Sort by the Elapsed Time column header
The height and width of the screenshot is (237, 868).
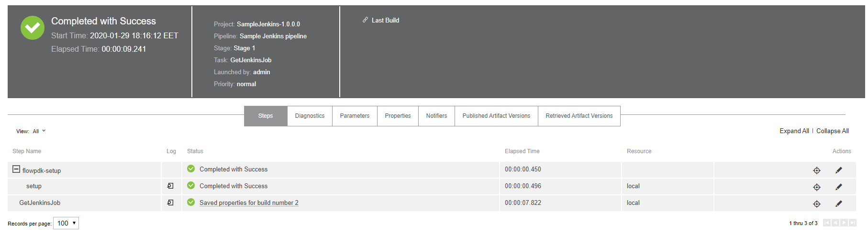(522, 151)
